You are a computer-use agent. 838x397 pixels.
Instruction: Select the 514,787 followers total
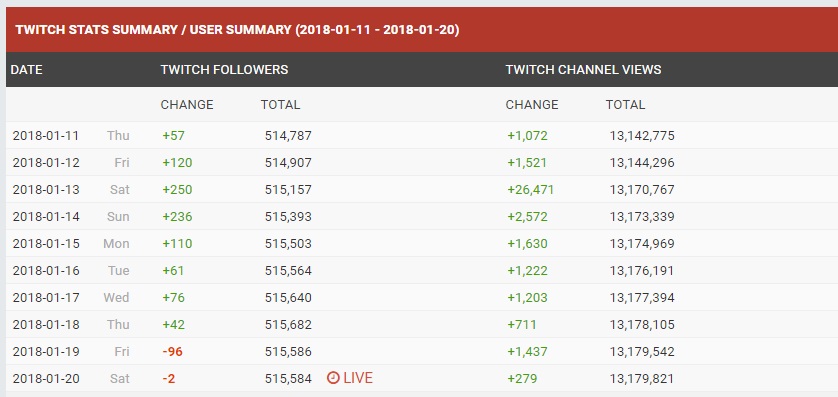[288, 136]
